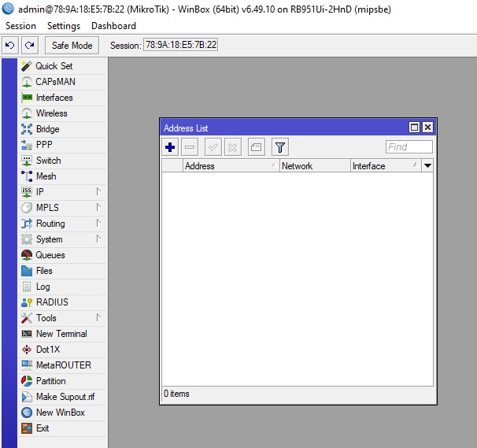Open the column selector dropdown arrow
The width and height of the screenshot is (477, 448).
pyautogui.click(x=427, y=166)
